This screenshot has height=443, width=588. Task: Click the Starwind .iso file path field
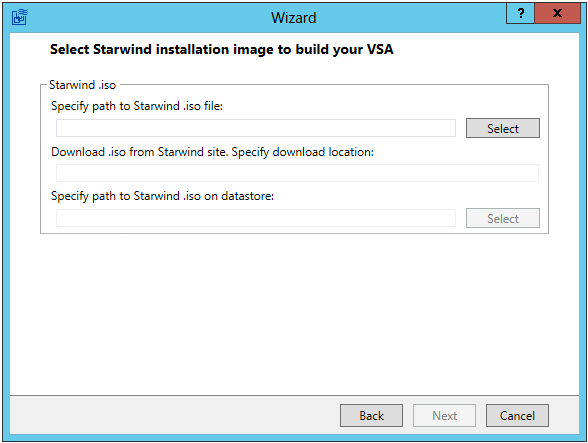(x=256, y=128)
